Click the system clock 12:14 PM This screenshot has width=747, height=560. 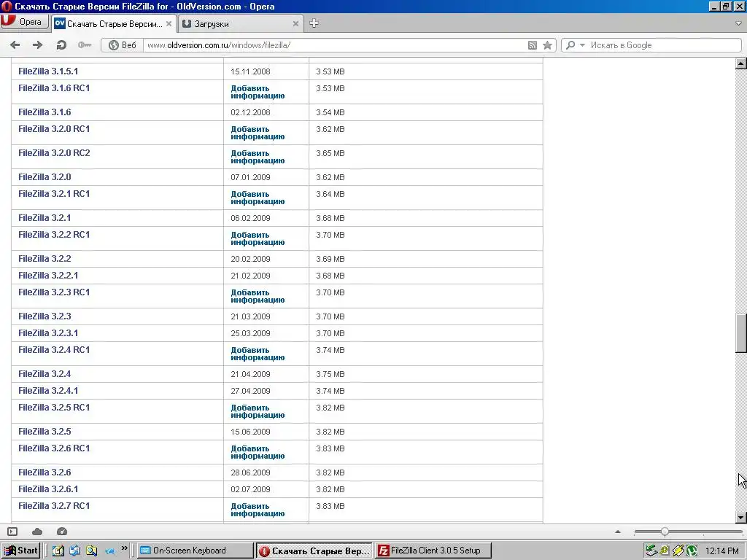722,551
